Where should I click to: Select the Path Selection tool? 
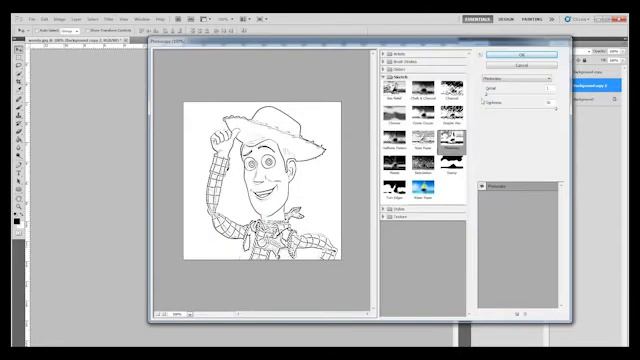18,182
